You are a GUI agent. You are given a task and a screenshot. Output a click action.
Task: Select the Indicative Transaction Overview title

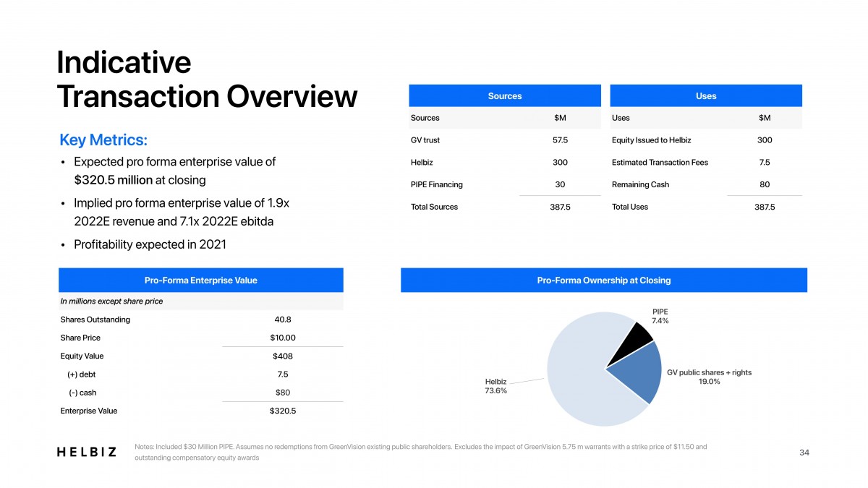pyautogui.click(x=206, y=80)
